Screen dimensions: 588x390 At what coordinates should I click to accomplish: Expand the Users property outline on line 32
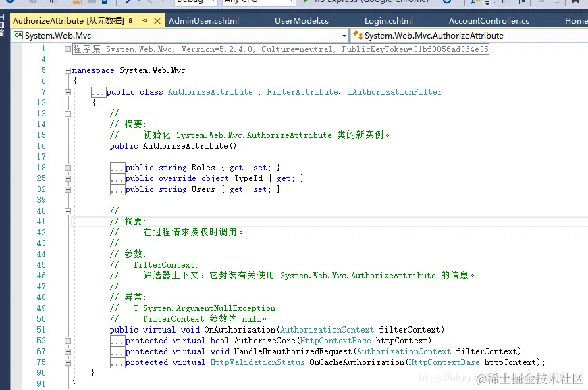(x=68, y=189)
